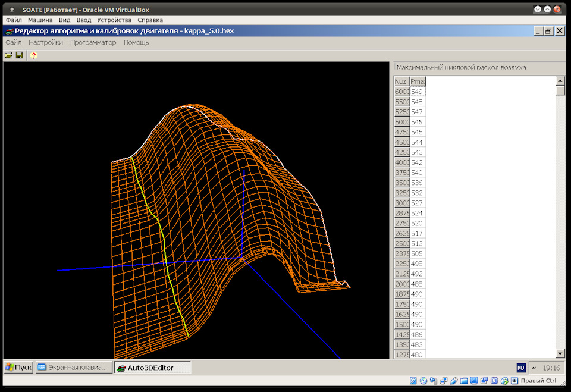
Task: Click the table scrollbar down arrow
Action: pos(560,353)
